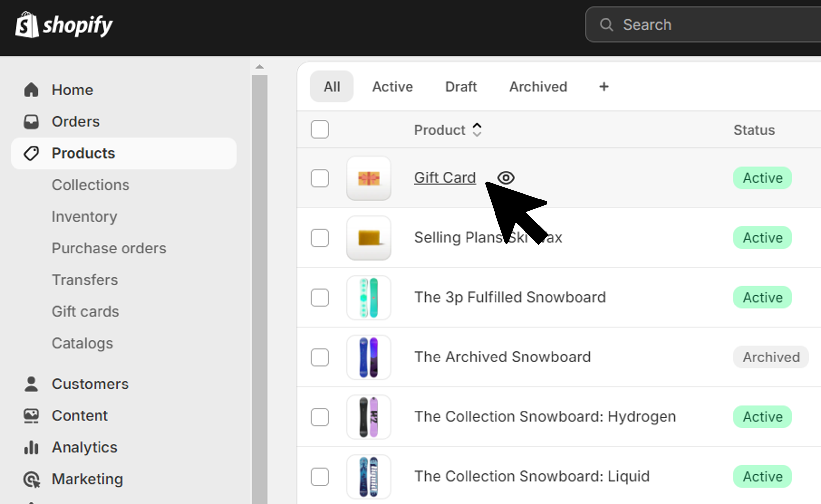This screenshot has width=821, height=504.
Task: Click Gift Card Active status badge
Action: (762, 178)
